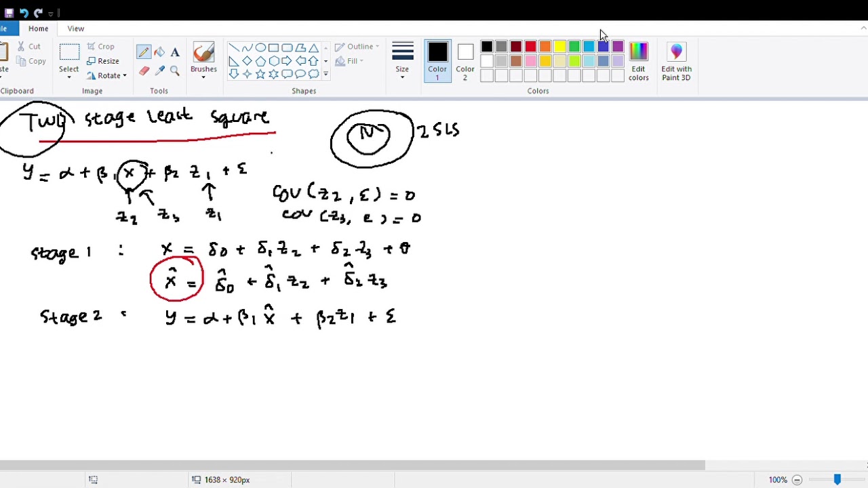868x488 pixels.
Task: Switch to the Home tab
Action: [x=38, y=28]
